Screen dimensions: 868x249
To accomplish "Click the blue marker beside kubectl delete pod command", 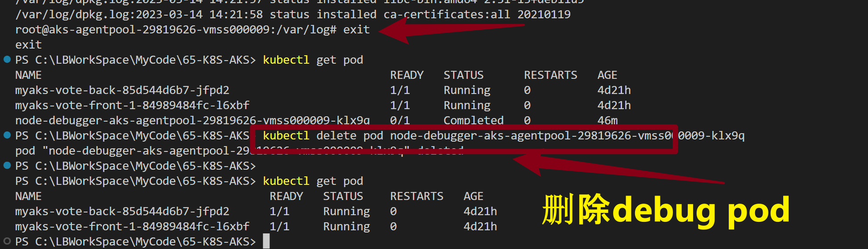I will point(7,135).
